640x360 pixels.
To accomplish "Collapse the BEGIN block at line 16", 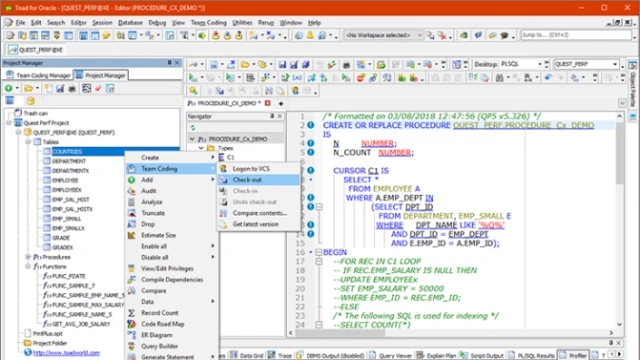I will [319, 252].
